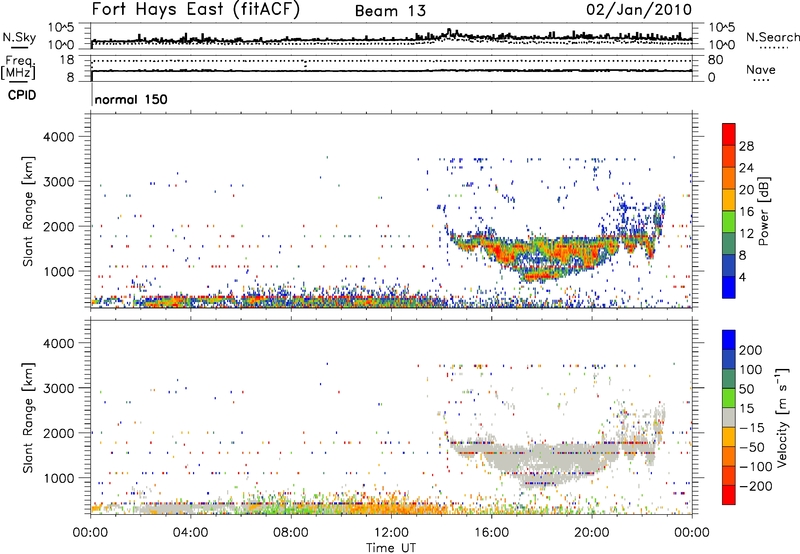
Task: Click the '4000' tick in the power panel
Action: pos(58,137)
